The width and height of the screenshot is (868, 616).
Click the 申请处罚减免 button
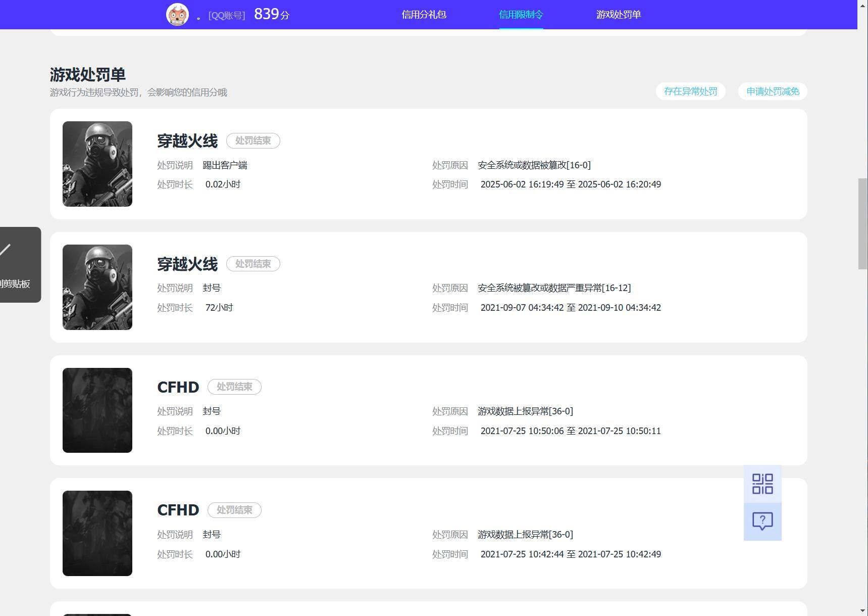click(773, 91)
